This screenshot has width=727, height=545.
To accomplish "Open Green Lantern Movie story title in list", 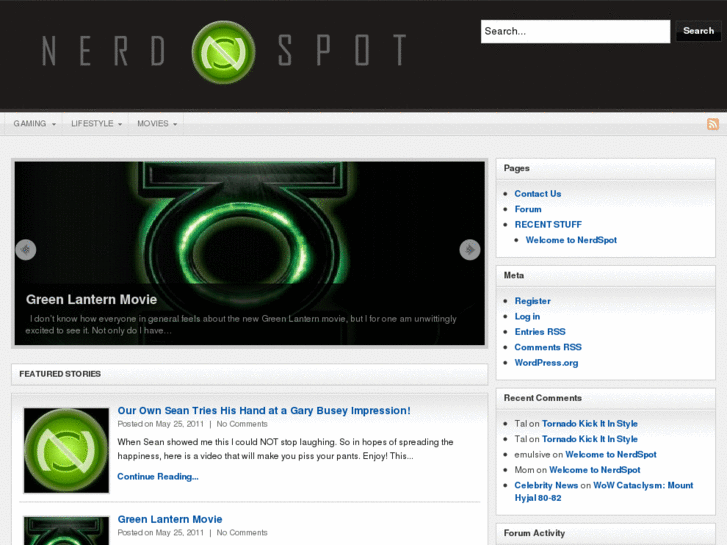I will click(170, 519).
